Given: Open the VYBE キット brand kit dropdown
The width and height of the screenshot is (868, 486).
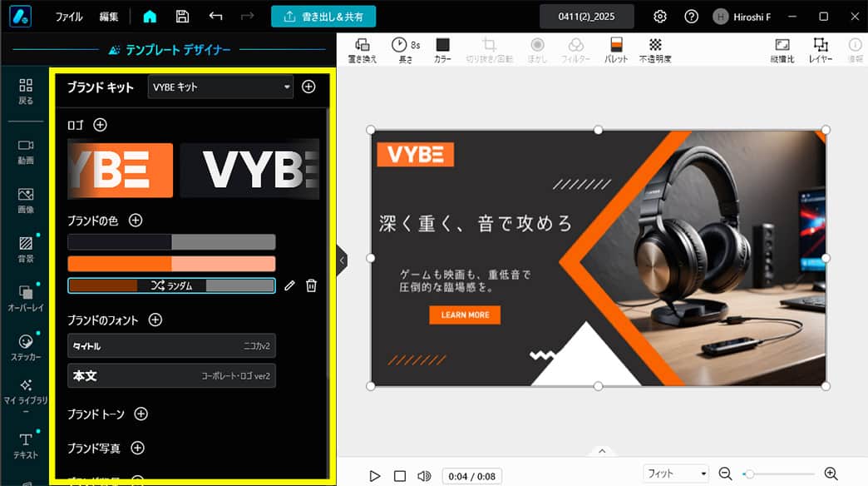Looking at the screenshot, I should 220,87.
